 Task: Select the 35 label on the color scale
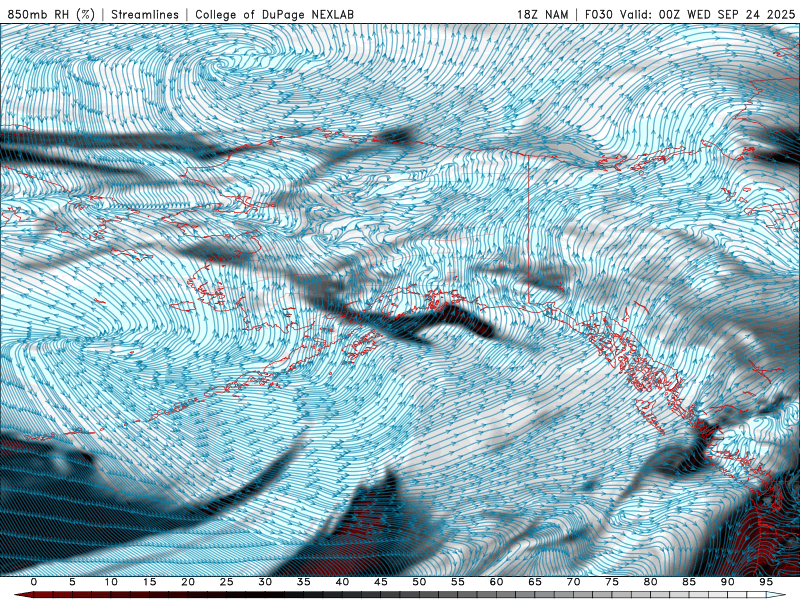tap(304, 582)
